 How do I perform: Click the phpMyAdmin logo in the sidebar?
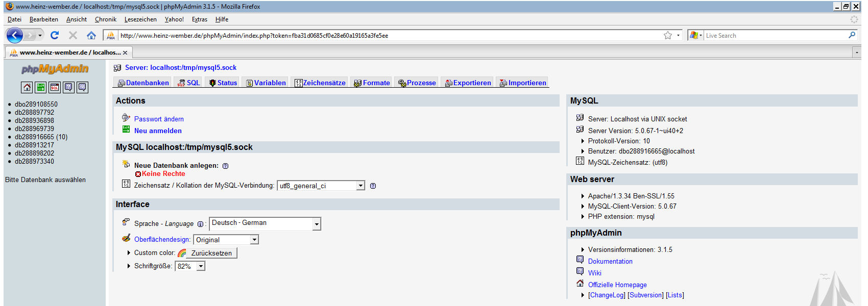(55, 69)
